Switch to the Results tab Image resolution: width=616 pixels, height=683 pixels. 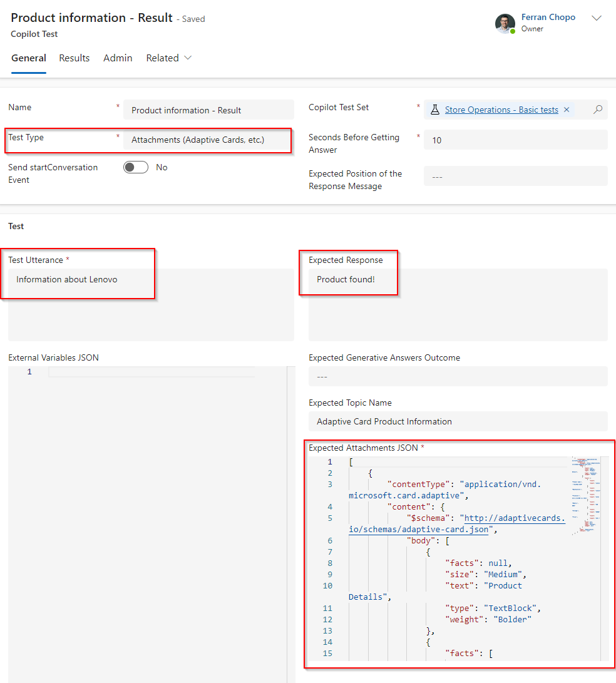pyautogui.click(x=74, y=58)
